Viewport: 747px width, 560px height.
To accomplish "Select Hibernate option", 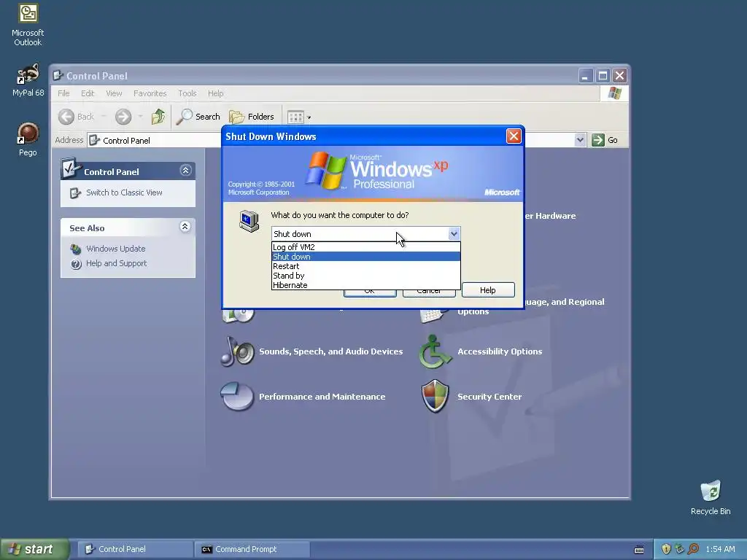I will tap(366, 285).
